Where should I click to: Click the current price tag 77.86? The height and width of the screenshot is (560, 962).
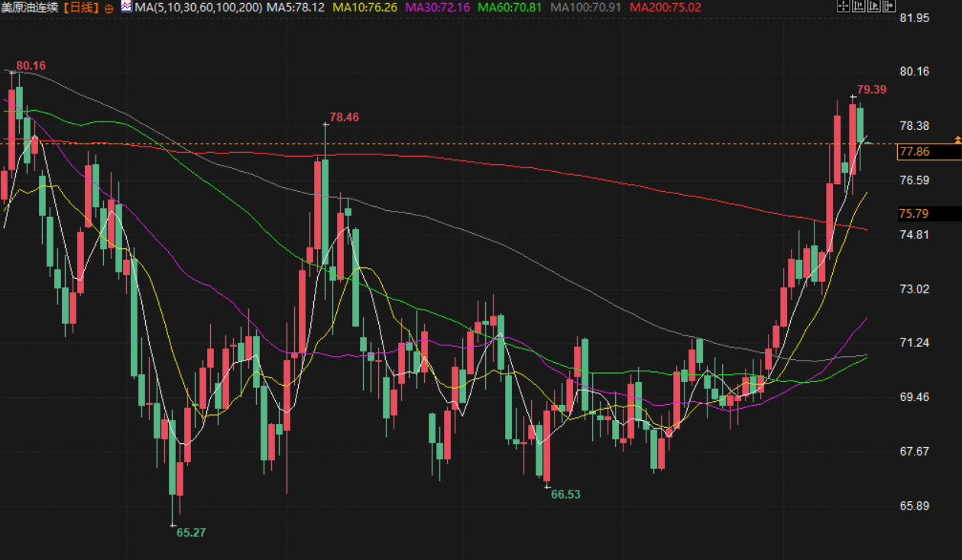(x=929, y=152)
